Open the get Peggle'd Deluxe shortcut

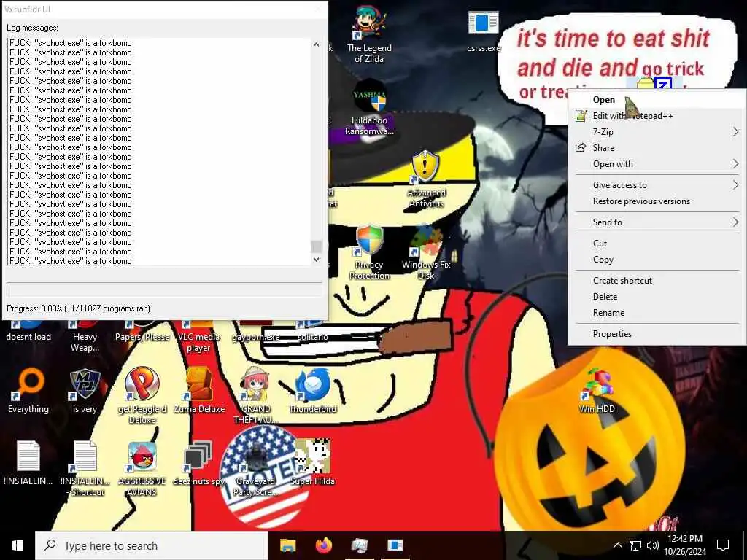pos(142,395)
